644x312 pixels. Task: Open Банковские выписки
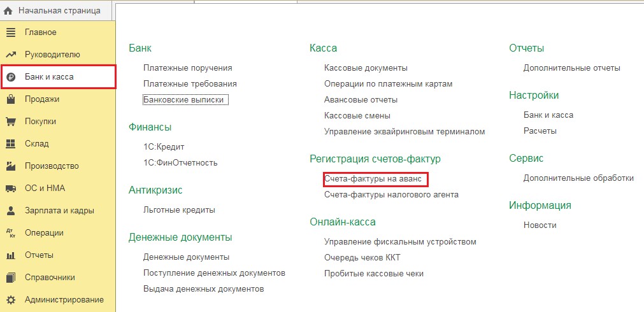coord(185,100)
